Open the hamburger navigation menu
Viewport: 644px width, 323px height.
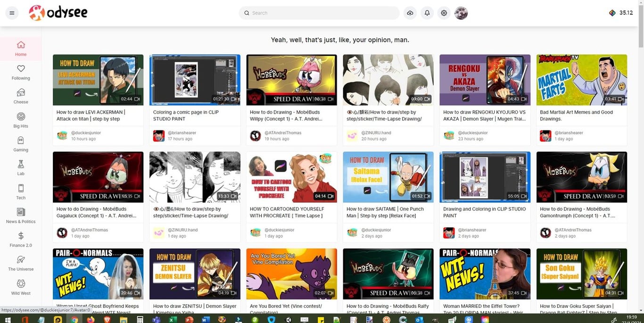click(12, 13)
